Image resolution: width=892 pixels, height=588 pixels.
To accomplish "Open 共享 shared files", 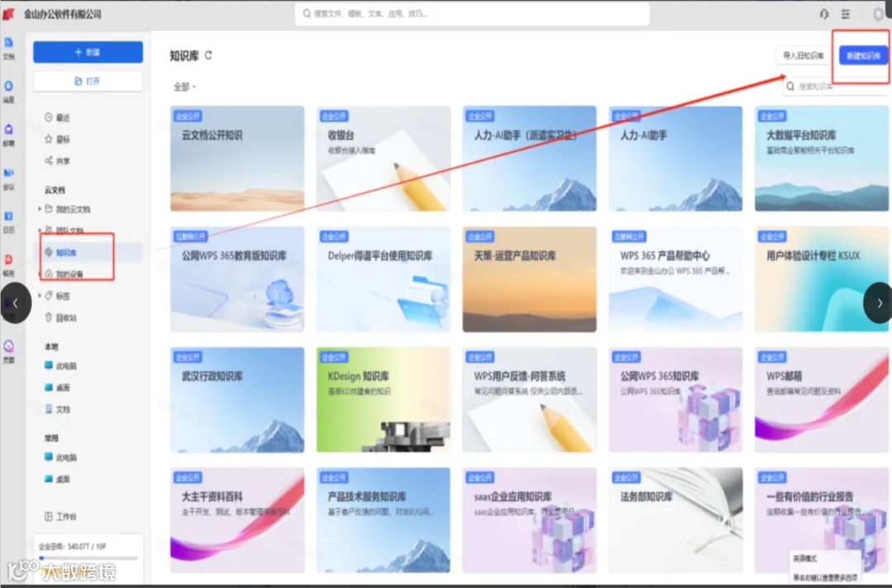I will click(58, 161).
